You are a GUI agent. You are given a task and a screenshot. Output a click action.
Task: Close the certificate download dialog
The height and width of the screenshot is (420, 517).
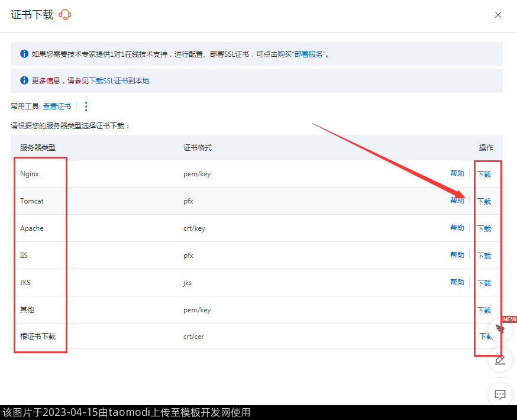tap(498, 15)
